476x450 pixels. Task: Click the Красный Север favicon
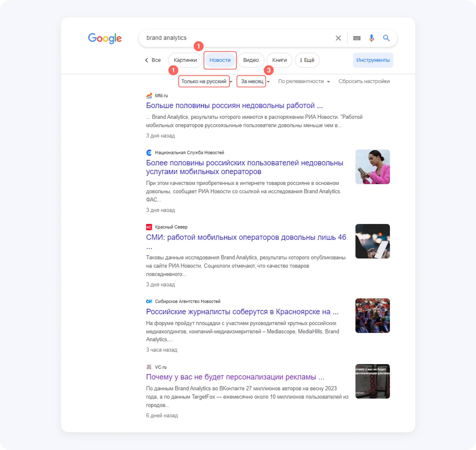pos(149,227)
